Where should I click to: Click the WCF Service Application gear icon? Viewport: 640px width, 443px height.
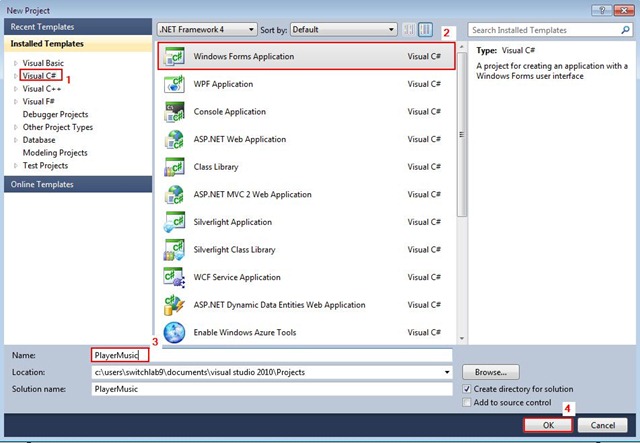(x=174, y=277)
